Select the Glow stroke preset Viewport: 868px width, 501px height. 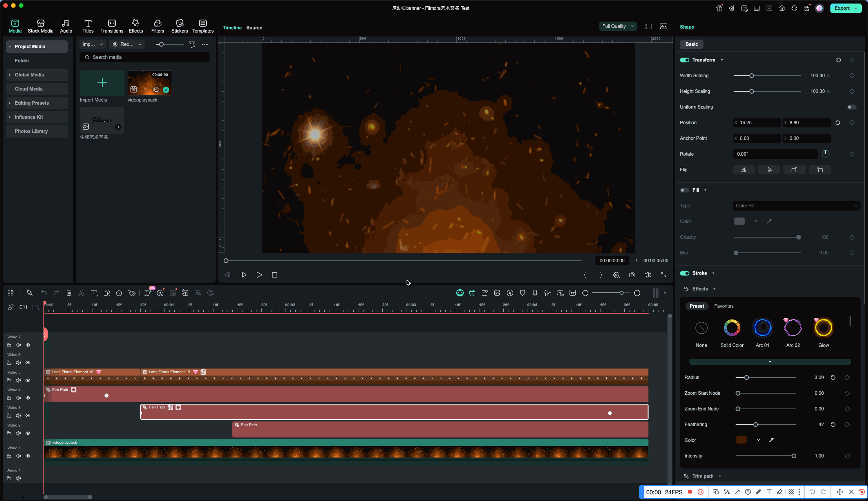[823, 328]
